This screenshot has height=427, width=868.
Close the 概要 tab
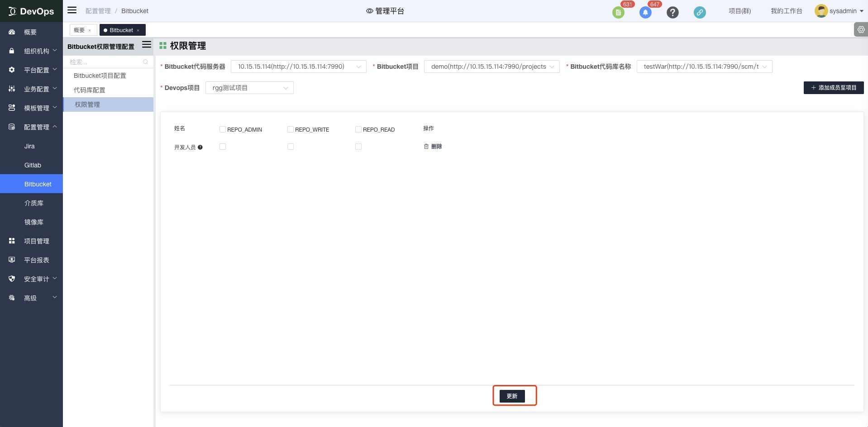90,31
